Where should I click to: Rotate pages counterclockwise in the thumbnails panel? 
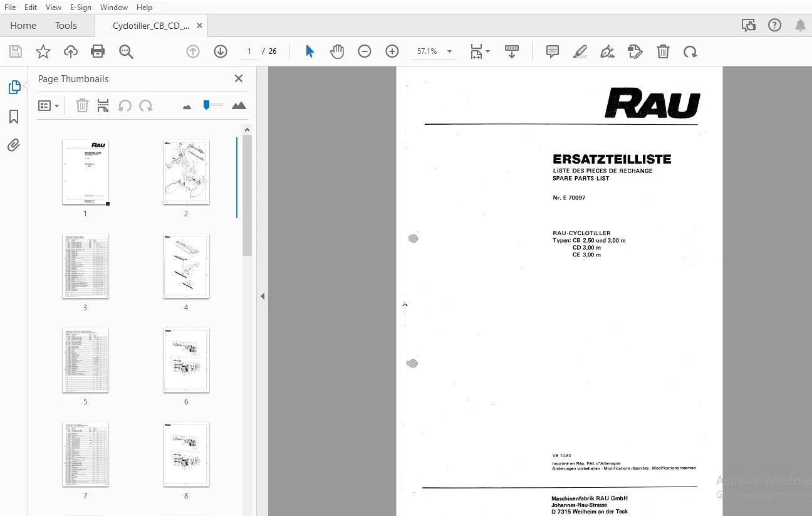[125, 105]
